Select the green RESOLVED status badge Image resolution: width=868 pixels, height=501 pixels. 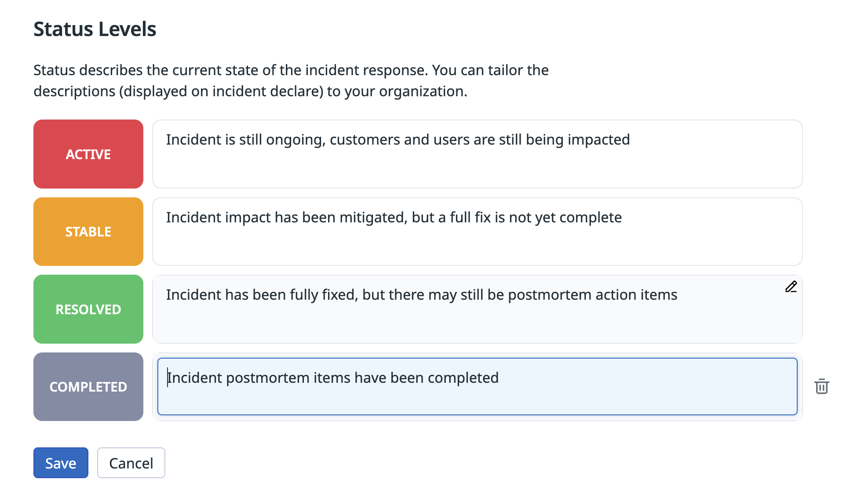tap(88, 309)
